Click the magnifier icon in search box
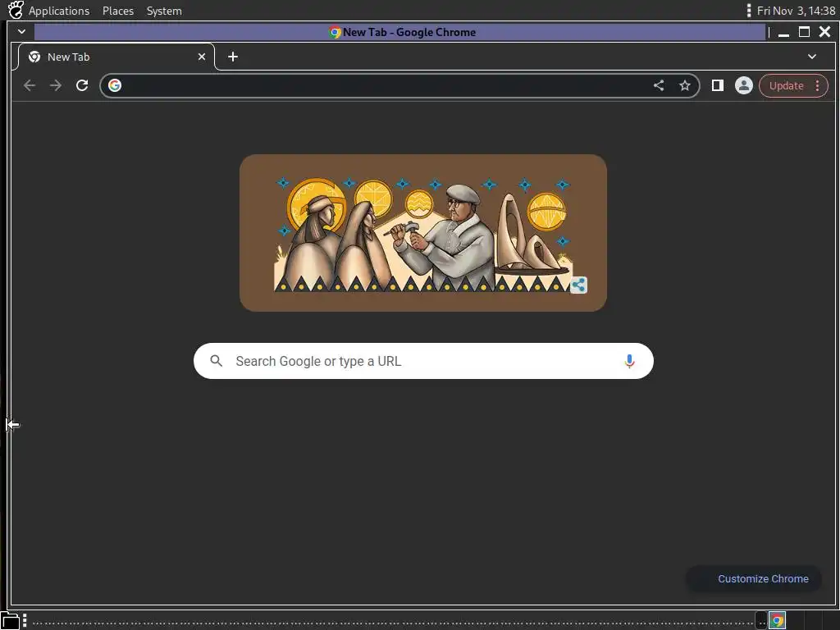840x630 pixels. pos(216,361)
